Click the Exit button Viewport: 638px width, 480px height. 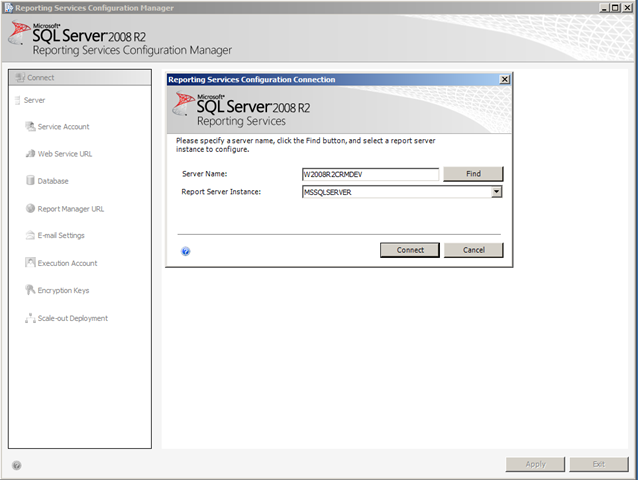599,464
